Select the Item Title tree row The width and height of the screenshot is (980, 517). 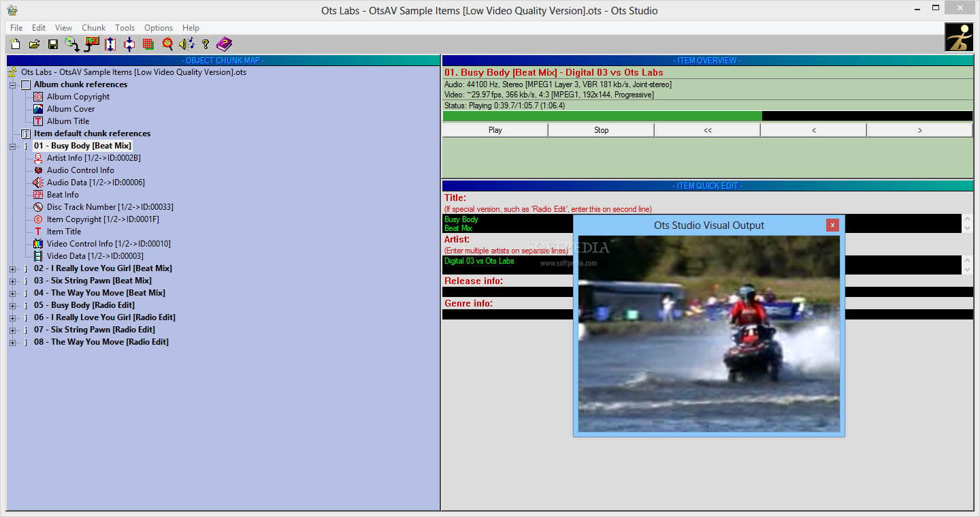click(x=64, y=232)
